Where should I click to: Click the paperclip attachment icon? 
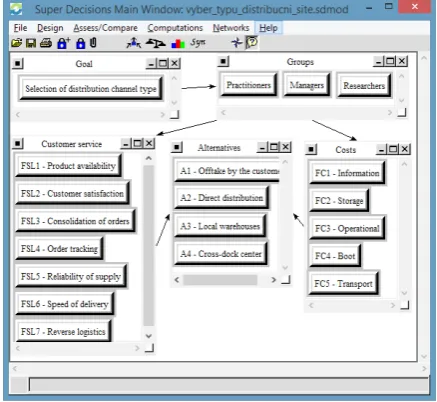coord(93,43)
